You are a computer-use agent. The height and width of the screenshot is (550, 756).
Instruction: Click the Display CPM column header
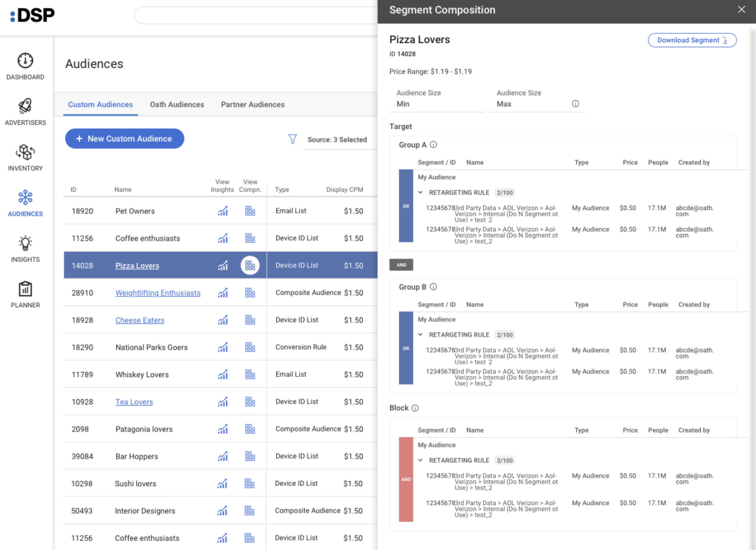pyautogui.click(x=345, y=189)
